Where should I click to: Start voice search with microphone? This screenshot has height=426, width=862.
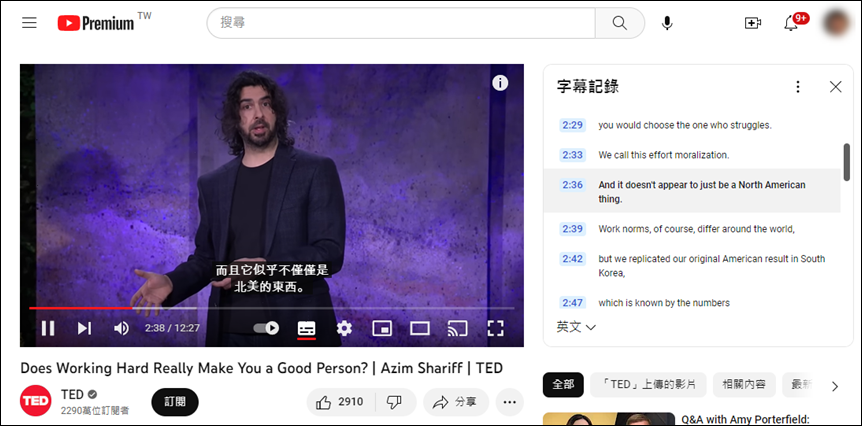click(667, 23)
